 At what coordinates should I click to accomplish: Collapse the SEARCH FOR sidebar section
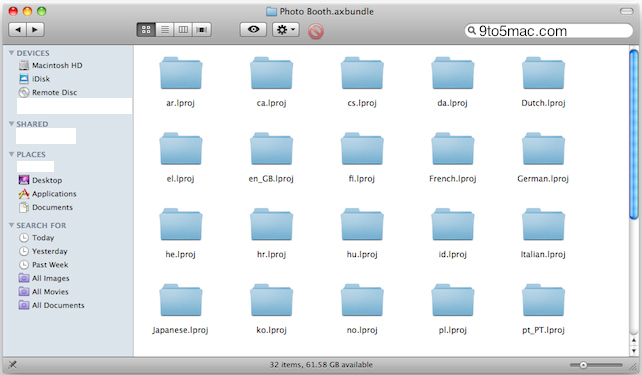tap(11, 226)
